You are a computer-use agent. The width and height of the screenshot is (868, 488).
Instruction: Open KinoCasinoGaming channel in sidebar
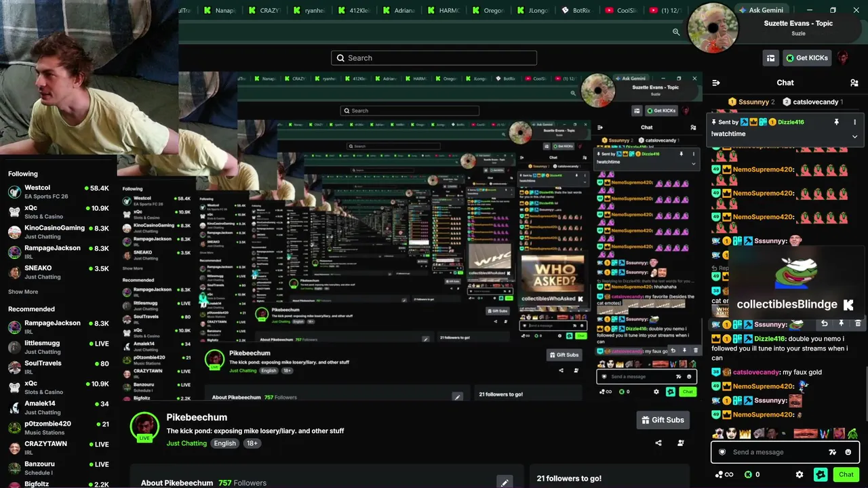pos(58,232)
